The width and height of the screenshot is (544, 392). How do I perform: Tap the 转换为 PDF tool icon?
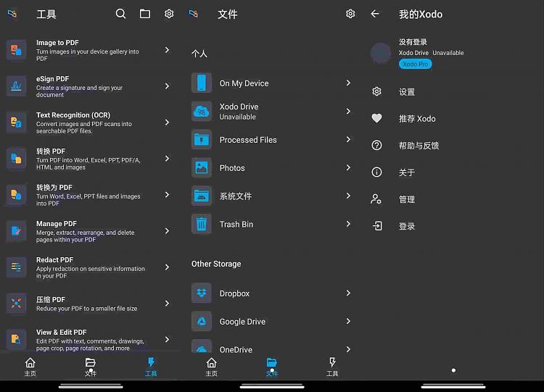click(16, 195)
